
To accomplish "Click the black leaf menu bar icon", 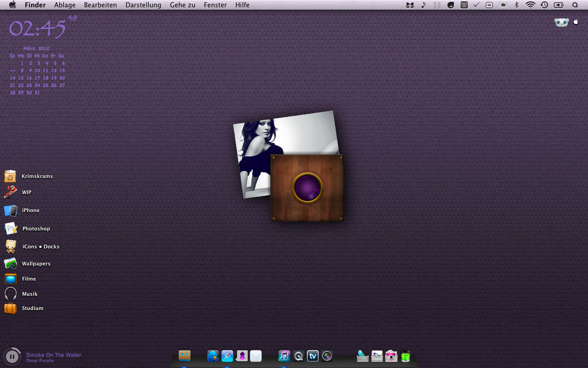I will (451, 5).
